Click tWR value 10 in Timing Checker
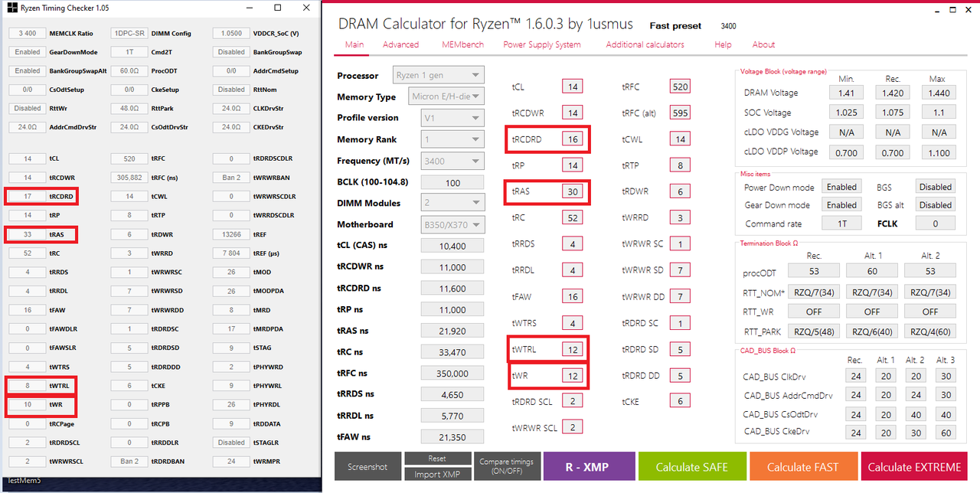The height and width of the screenshot is (493, 980). pos(28,404)
